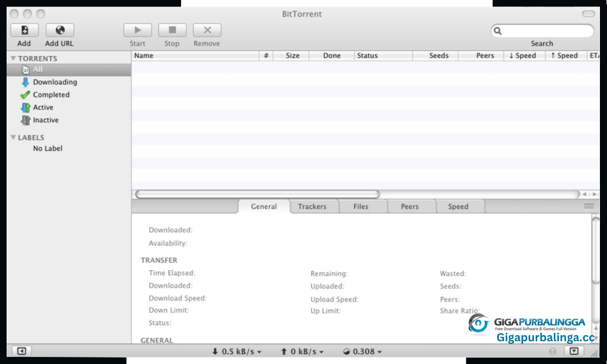The height and width of the screenshot is (364, 607).
Task: Click the Stop square icon
Action: (x=172, y=30)
